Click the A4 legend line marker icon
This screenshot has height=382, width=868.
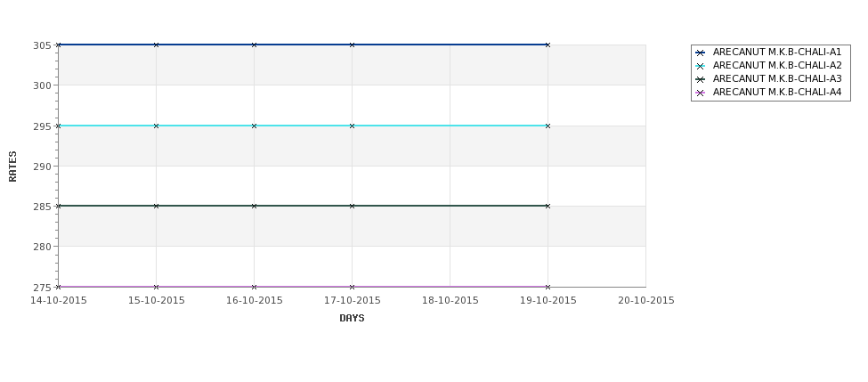click(700, 93)
